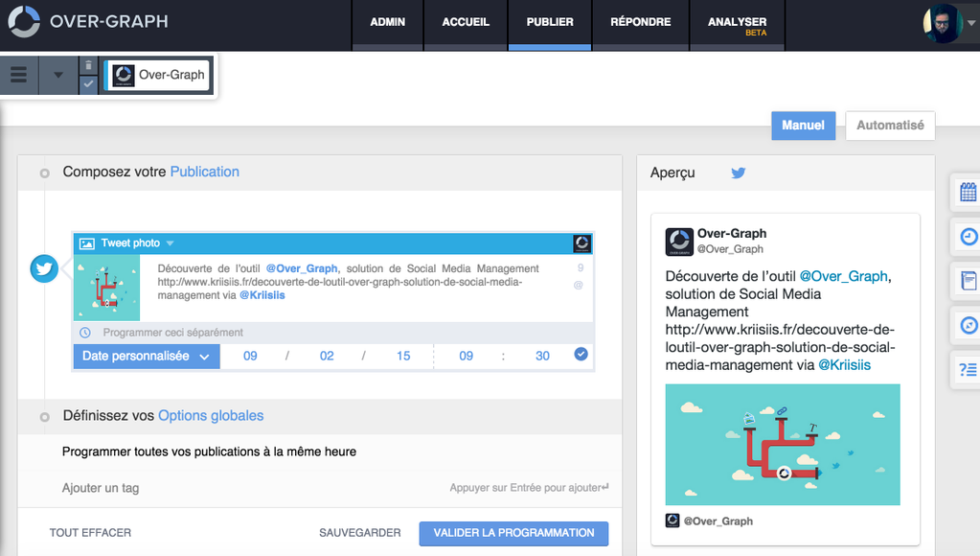Go to the RÉPONDRE tab
980x556 pixels.
click(640, 22)
